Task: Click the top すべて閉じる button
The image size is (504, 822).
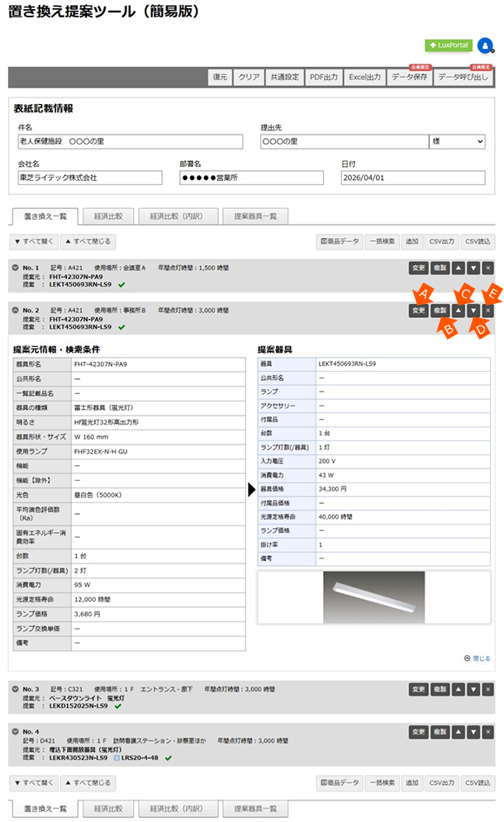Action: click(88, 242)
